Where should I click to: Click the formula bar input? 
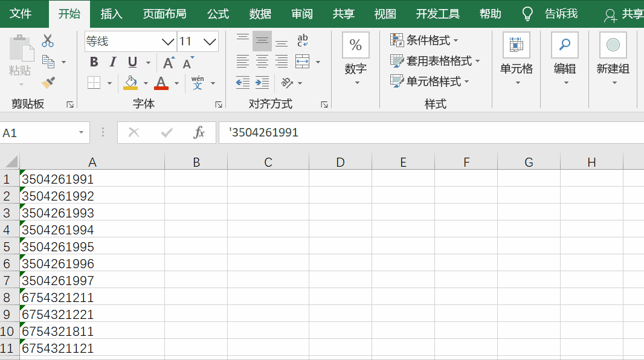[431, 133]
